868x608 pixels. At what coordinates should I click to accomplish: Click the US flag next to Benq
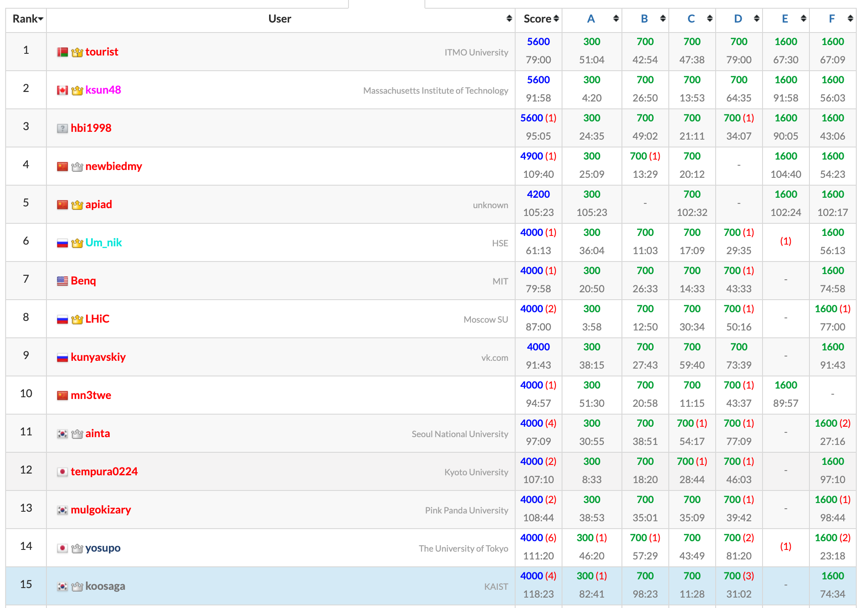(62, 281)
